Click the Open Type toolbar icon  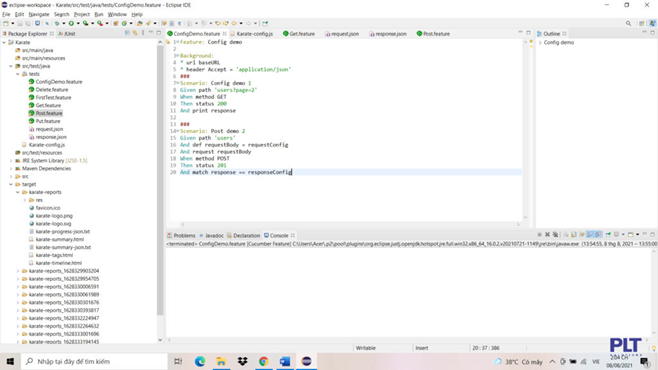[140, 23]
